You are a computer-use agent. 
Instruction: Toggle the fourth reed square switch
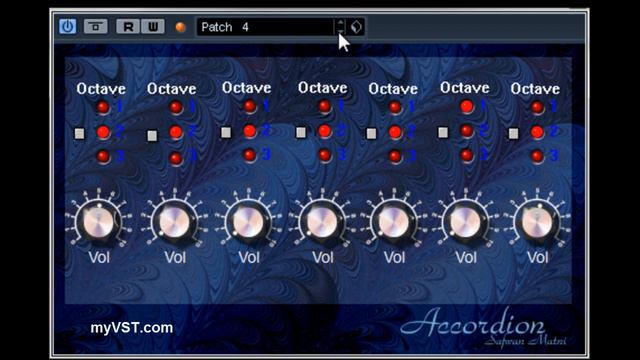click(301, 132)
